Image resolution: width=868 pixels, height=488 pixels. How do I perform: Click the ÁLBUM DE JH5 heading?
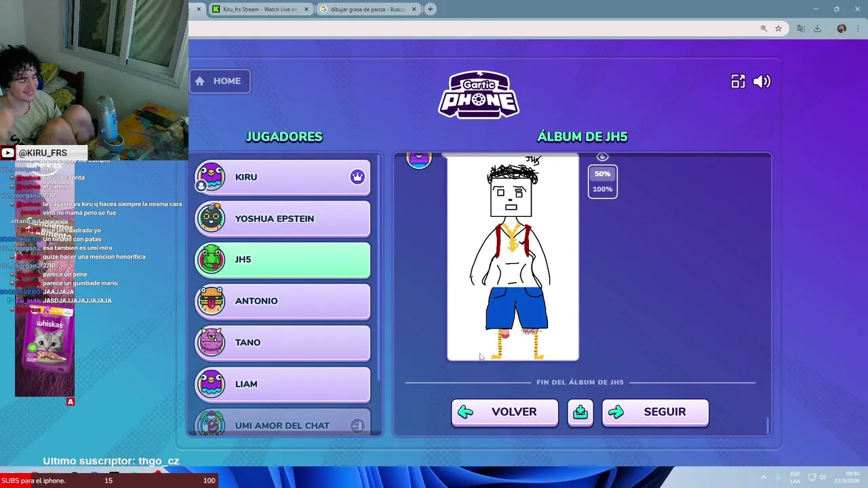tap(582, 137)
